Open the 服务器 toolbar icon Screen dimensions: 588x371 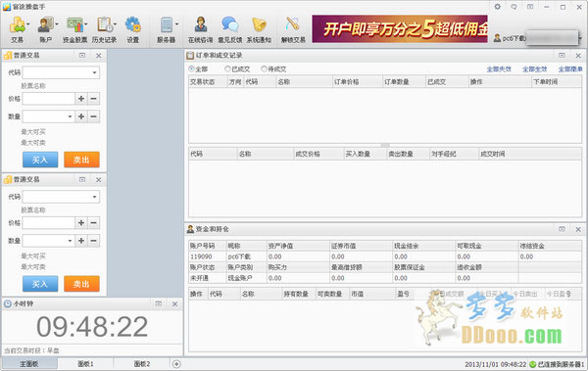[x=167, y=25]
